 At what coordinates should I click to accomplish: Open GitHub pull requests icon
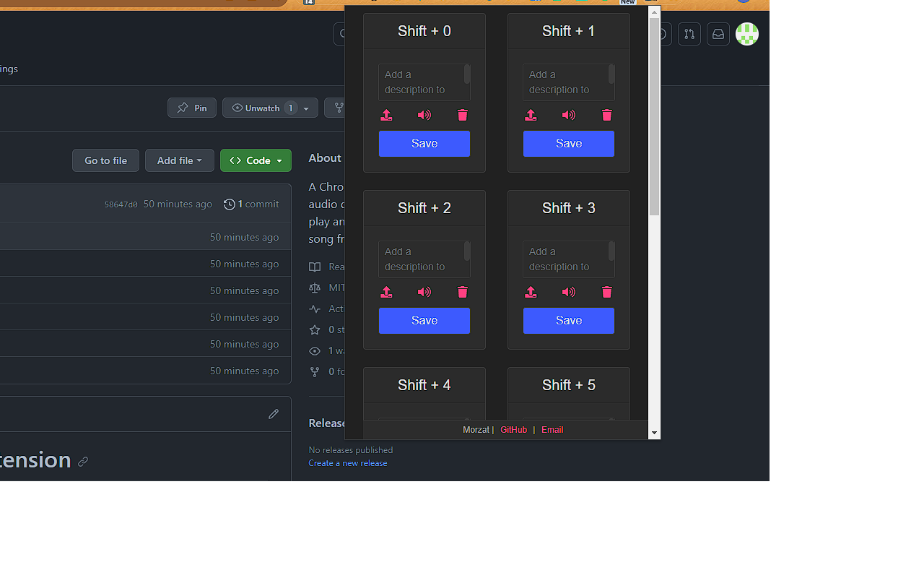click(689, 34)
